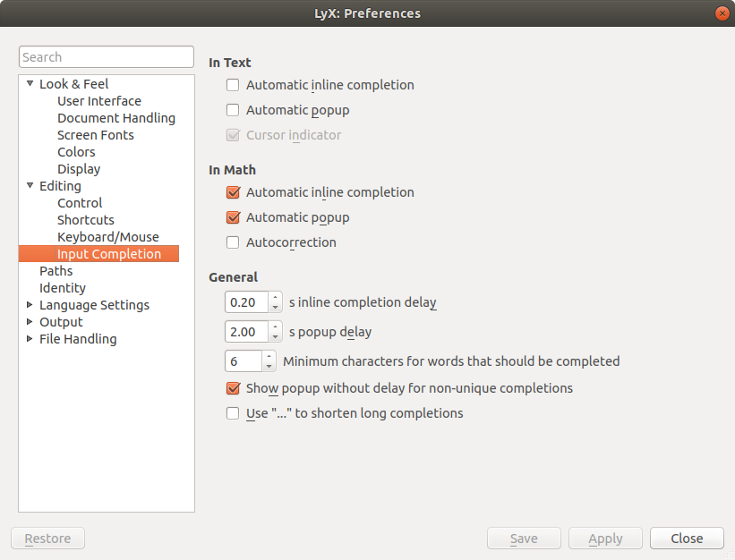This screenshot has width=735, height=560.
Task: Collapse the Look & Feel tree section
Action: [x=30, y=84]
